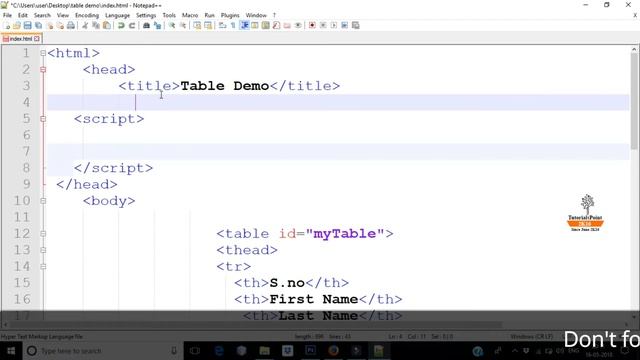Image resolution: width=640 pixels, height=360 pixels.
Task: Disable the highlighted Indent Guide toggle
Action: (244, 25)
